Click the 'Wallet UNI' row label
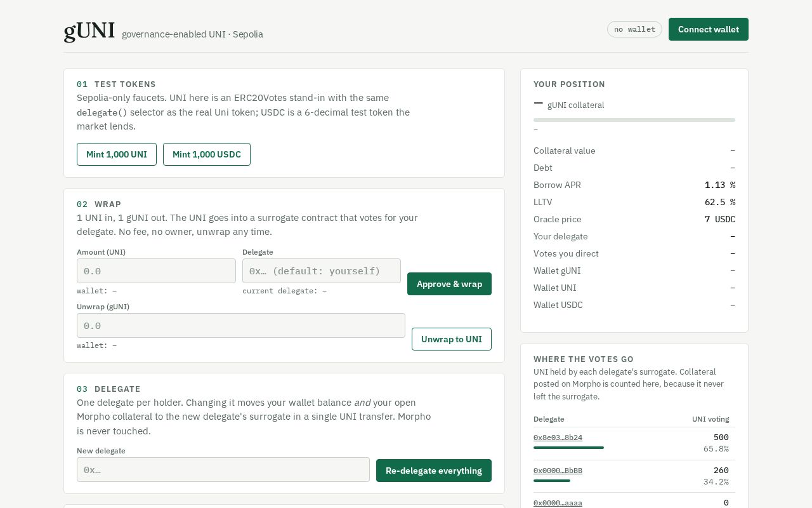This screenshot has height=508, width=812. click(555, 288)
